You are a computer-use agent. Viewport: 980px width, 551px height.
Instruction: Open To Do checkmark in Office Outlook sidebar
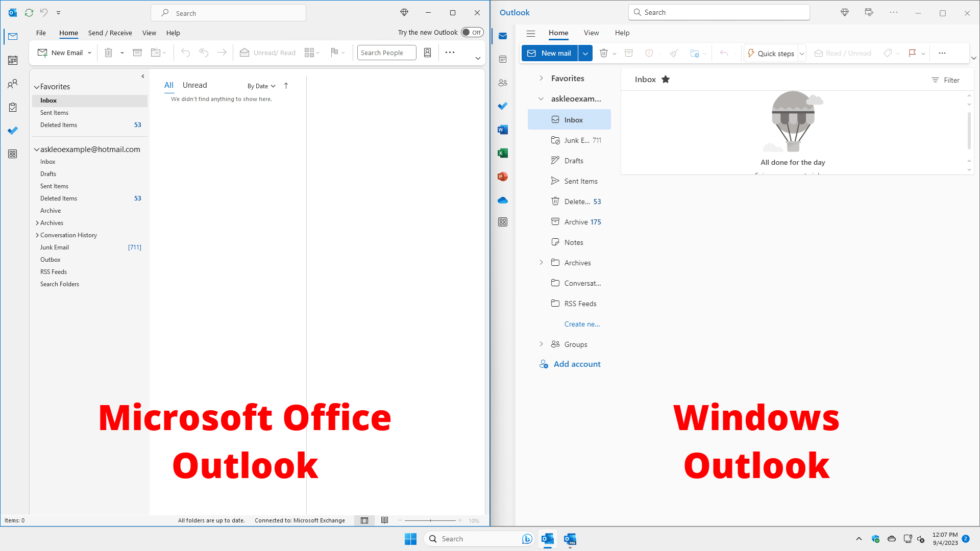click(x=13, y=131)
